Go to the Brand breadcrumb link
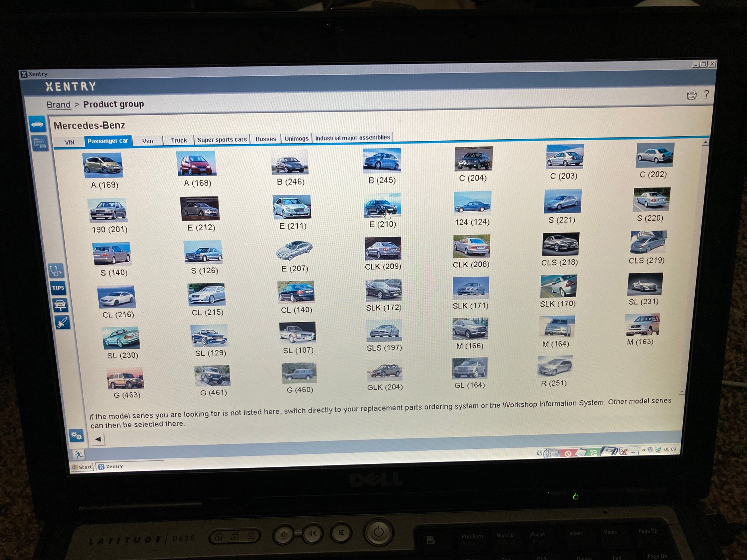The width and height of the screenshot is (747, 560). [58, 105]
